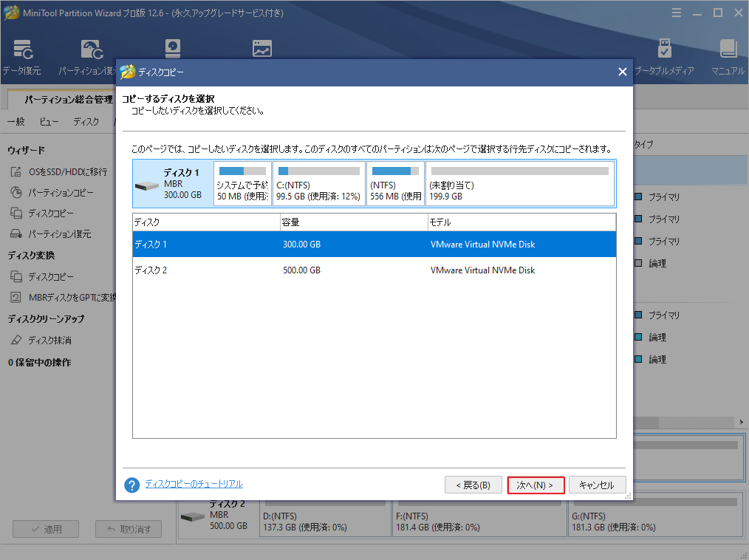
Task: Click the help question mark in the dialog
Action: tap(131, 485)
